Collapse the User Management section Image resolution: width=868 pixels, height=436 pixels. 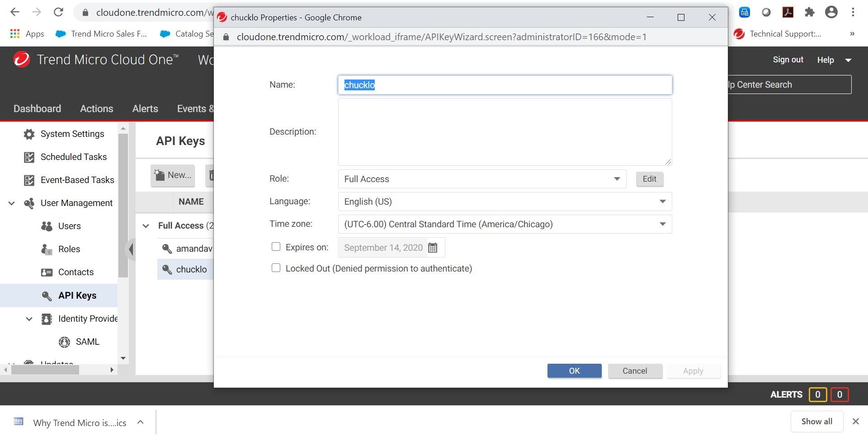click(12, 203)
